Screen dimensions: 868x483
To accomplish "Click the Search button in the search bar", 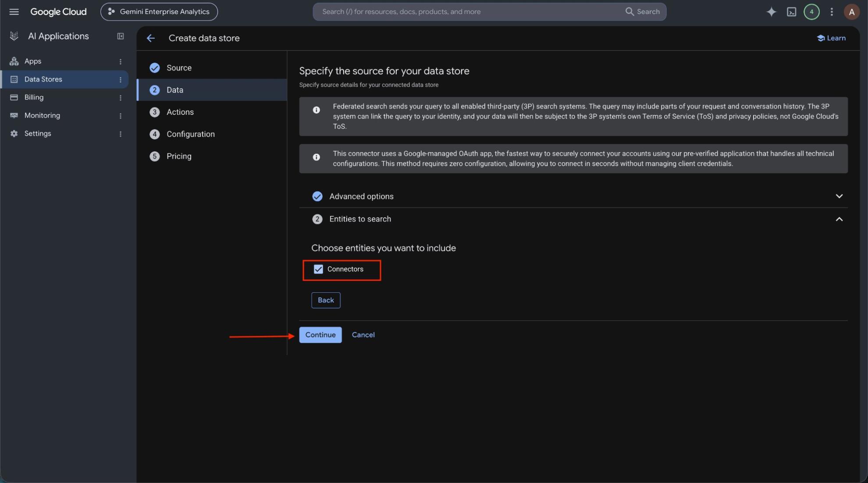I will point(642,12).
